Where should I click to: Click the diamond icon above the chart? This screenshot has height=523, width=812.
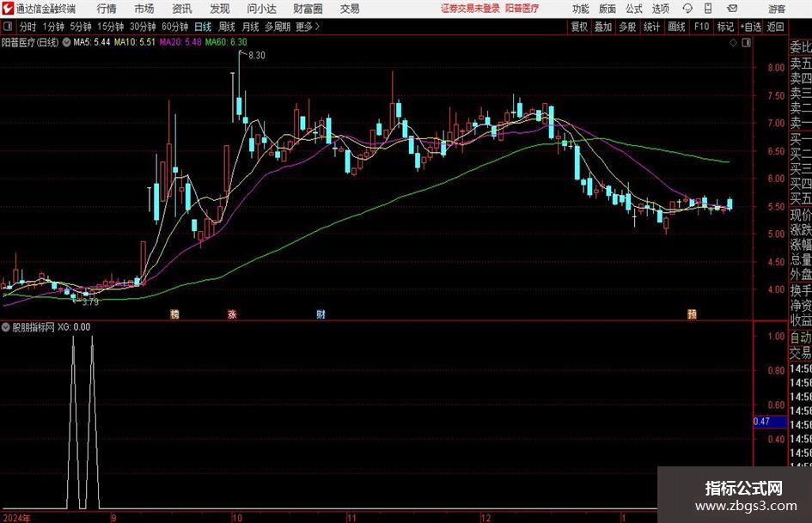[733, 43]
